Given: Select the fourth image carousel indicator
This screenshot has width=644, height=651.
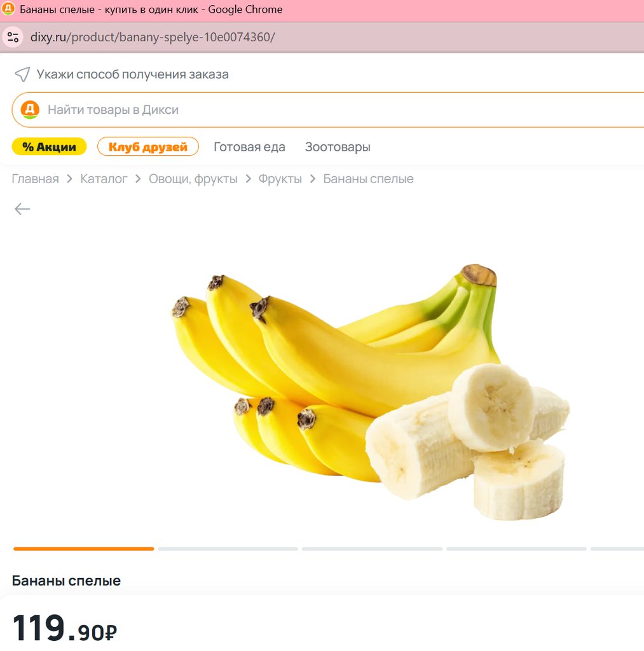Looking at the screenshot, I should [x=516, y=549].
